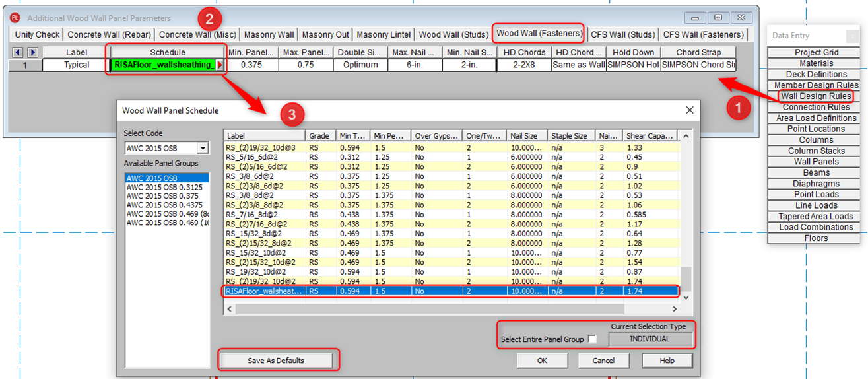Switch to the Unity Check tab

tap(38, 34)
